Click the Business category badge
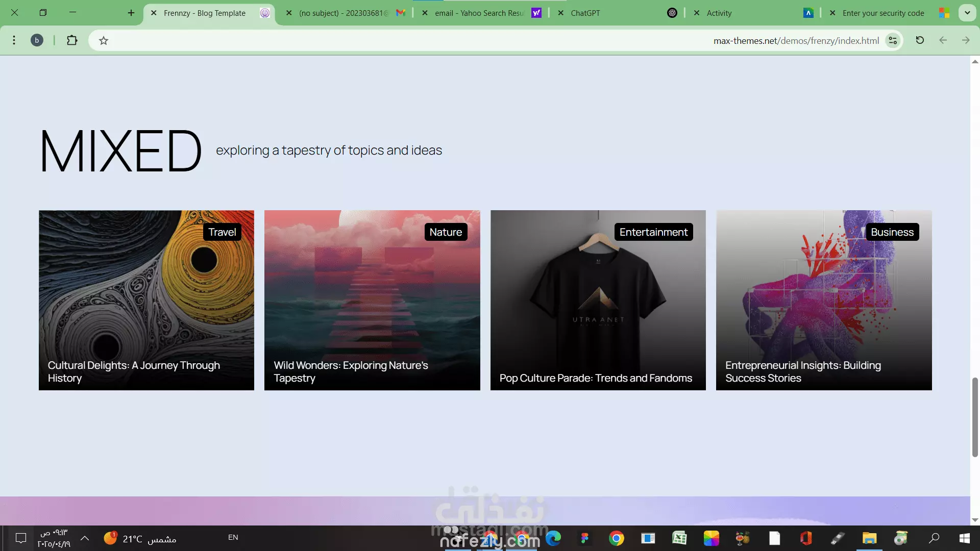Image resolution: width=980 pixels, height=551 pixels. point(892,232)
